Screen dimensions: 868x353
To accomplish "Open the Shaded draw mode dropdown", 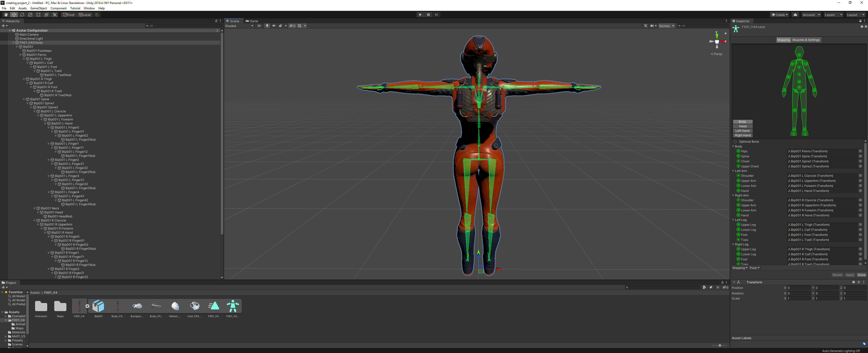I will 239,26.
